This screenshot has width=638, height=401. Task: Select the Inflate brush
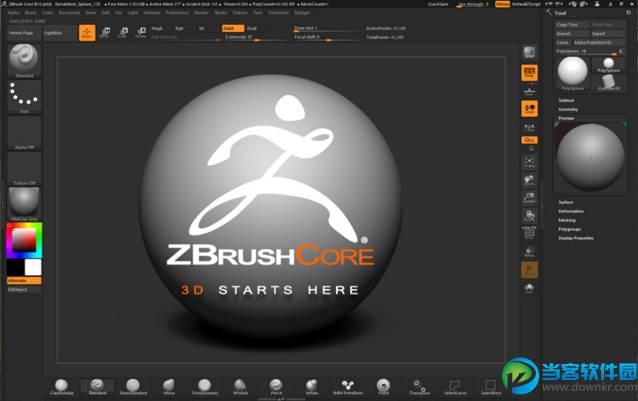click(312, 387)
